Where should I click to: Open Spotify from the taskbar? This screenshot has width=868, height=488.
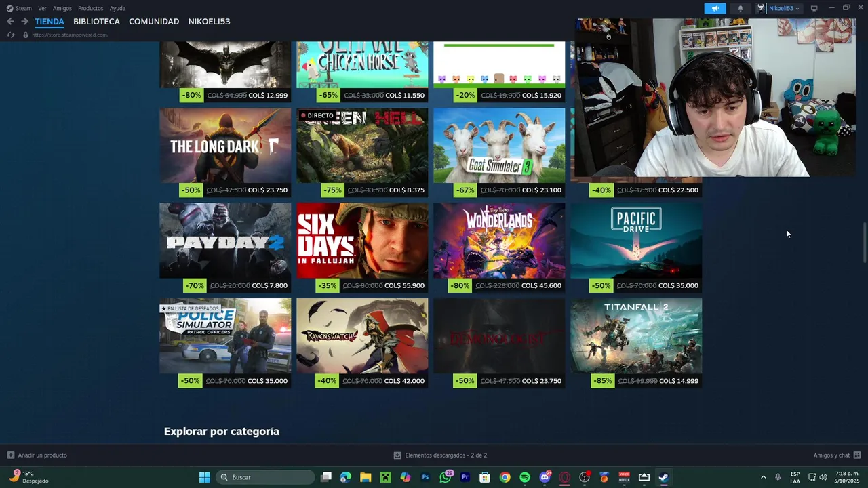click(x=525, y=477)
